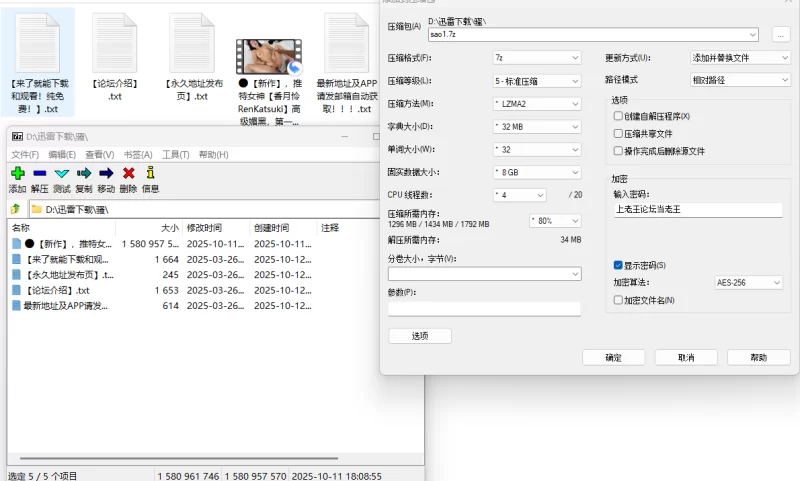
Task: Check the 加密文件名 option
Action: (618, 300)
